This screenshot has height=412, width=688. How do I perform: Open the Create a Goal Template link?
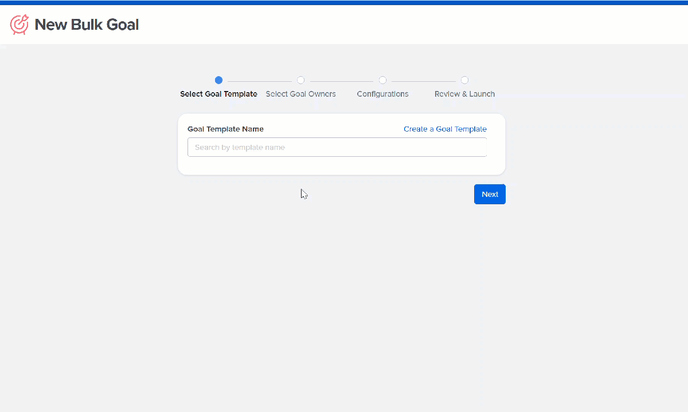[x=445, y=129]
